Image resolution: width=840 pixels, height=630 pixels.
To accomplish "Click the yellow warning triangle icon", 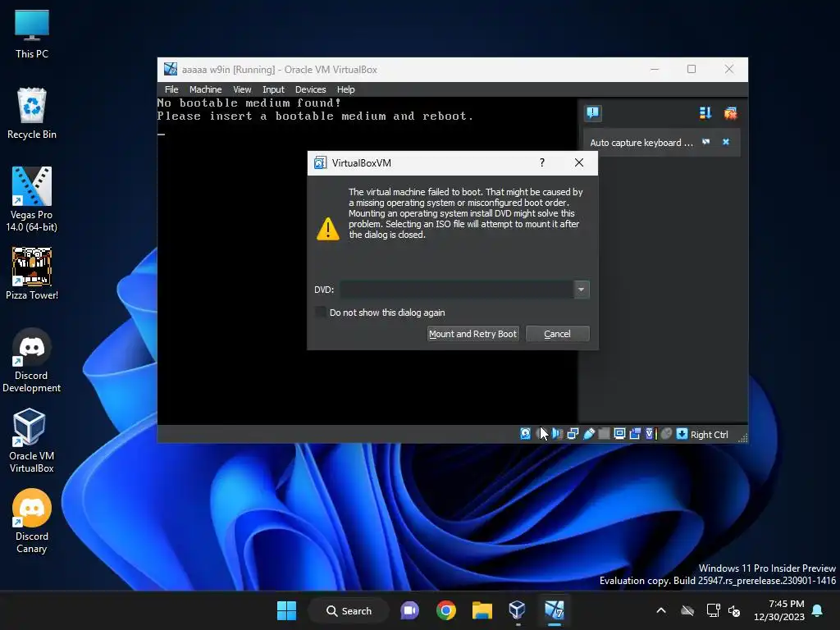I will (328, 230).
